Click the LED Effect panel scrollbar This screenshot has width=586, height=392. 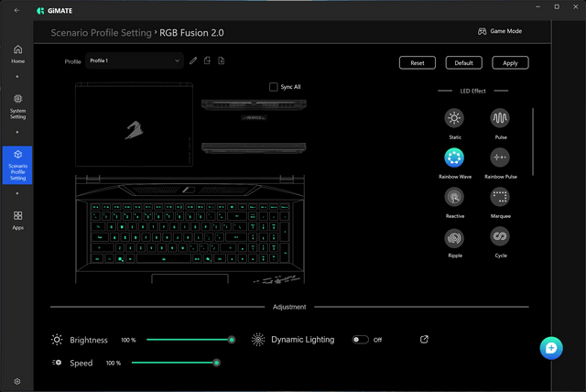[x=533, y=142]
